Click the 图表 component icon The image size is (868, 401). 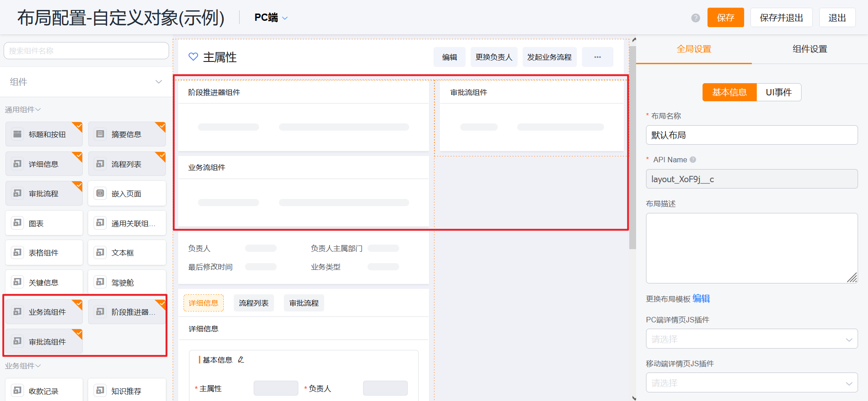pyautogui.click(x=17, y=223)
